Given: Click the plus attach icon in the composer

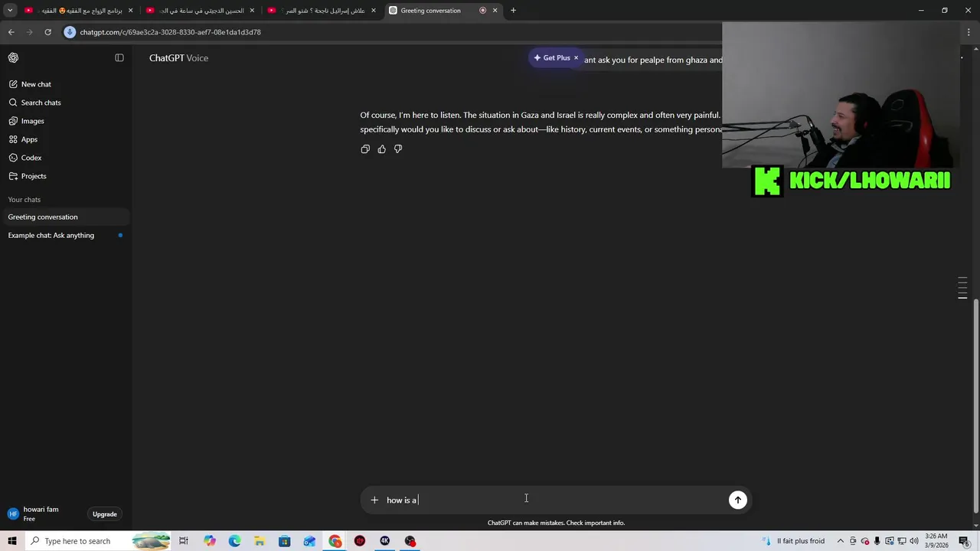Looking at the screenshot, I should click(374, 500).
